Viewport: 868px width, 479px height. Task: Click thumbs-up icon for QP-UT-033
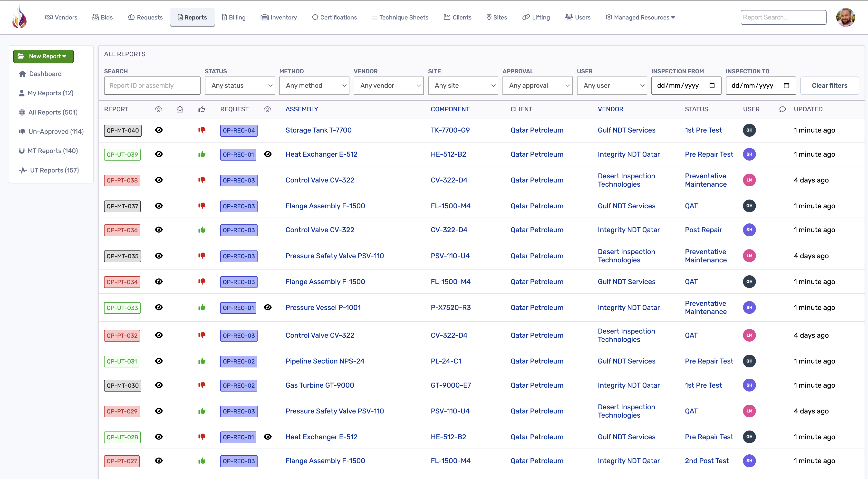pos(202,307)
